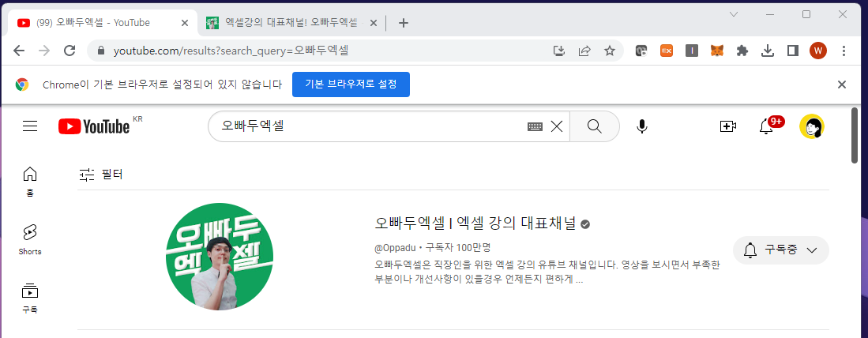Click the install app icon in address bar
The image size is (868, 338).
559,51
